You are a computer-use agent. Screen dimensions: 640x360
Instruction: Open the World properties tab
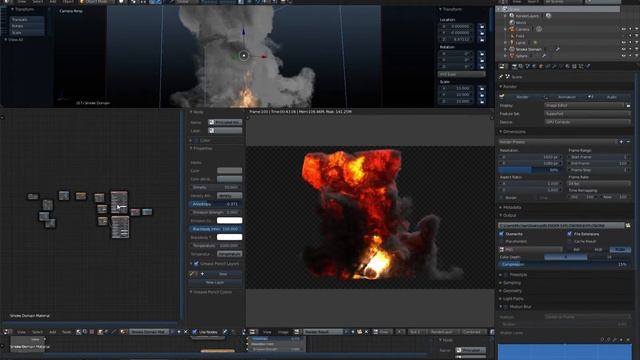(x=534, y=66)
